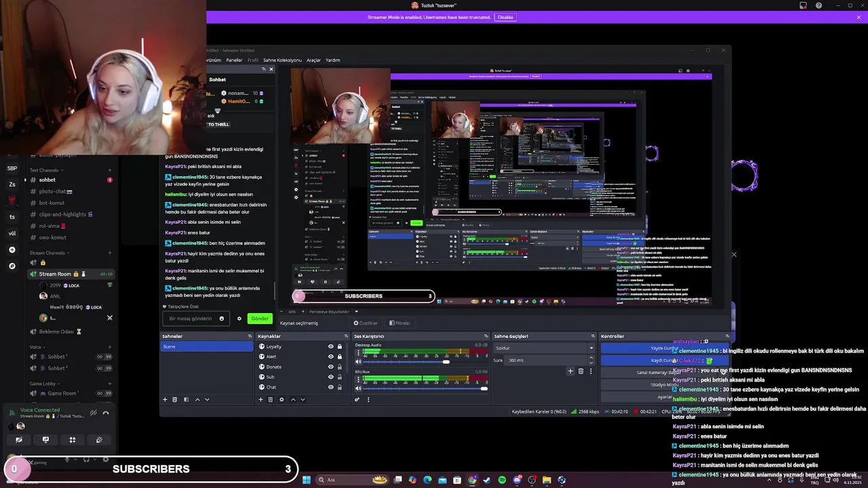
Task: Open Discord soundboard button in the voice panel
Action: 99,440
